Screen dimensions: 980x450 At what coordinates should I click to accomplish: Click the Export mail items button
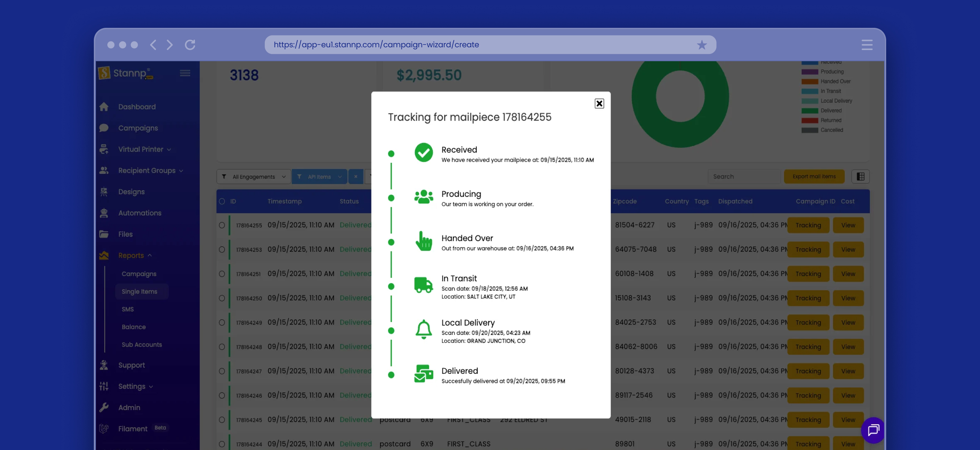(814, 177)
